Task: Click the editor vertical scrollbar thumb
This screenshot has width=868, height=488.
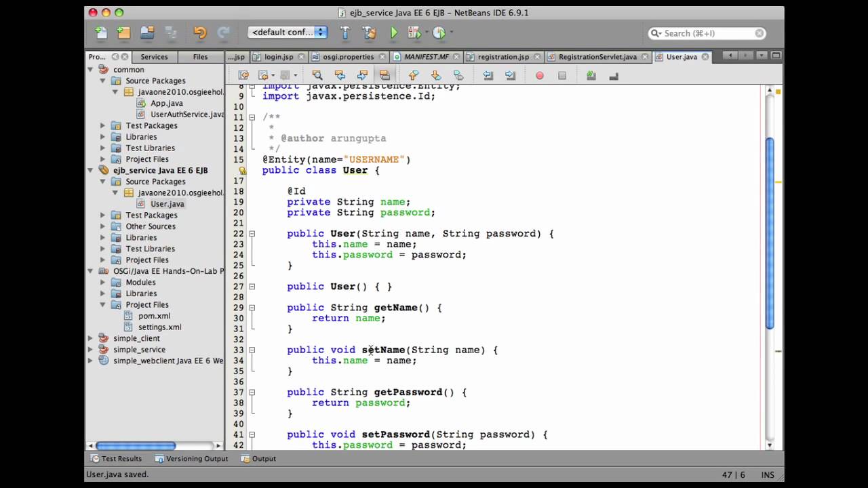Action: (x=770, y=233)
